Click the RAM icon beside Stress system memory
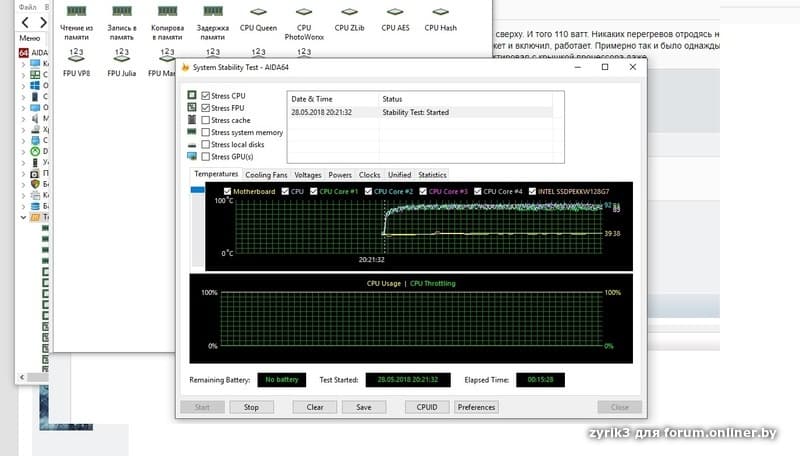The width and height of the screenshot is (800, 456). [x=192, y=132]
